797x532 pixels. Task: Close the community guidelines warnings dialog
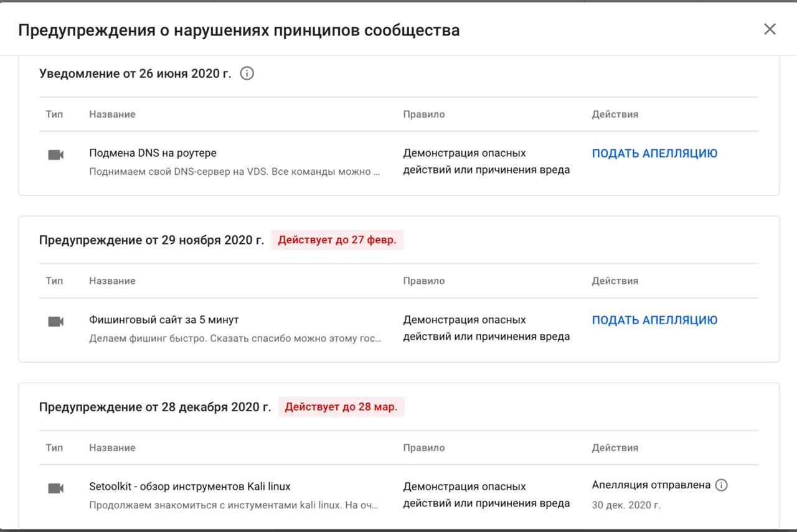770,29
